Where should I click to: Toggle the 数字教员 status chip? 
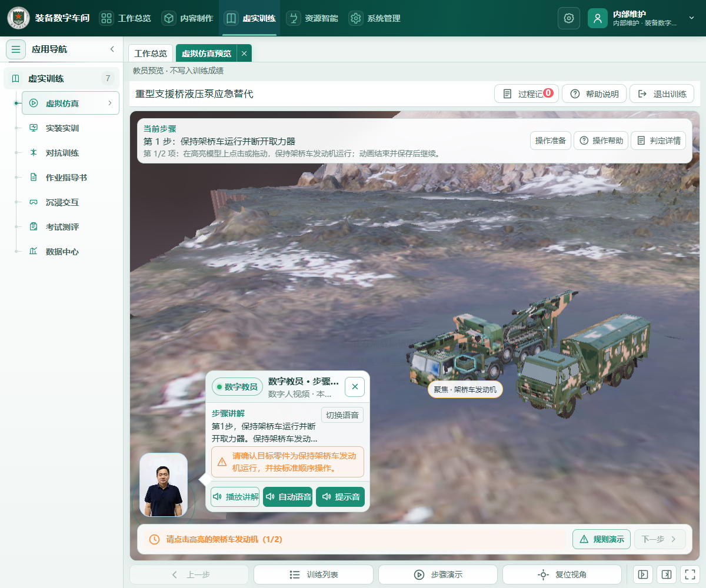[237, 387]
